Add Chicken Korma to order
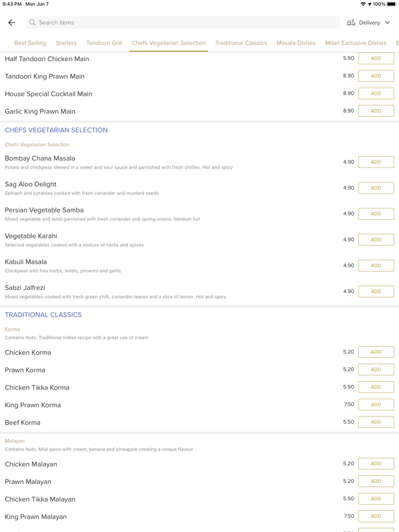399x532 pixels. click(x=376, y=352)
